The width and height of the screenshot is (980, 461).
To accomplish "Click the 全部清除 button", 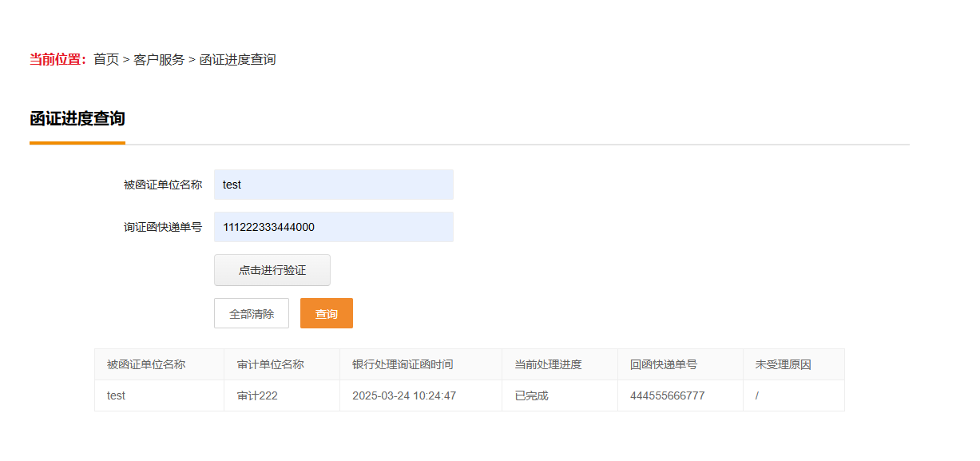I will point(252,313).
